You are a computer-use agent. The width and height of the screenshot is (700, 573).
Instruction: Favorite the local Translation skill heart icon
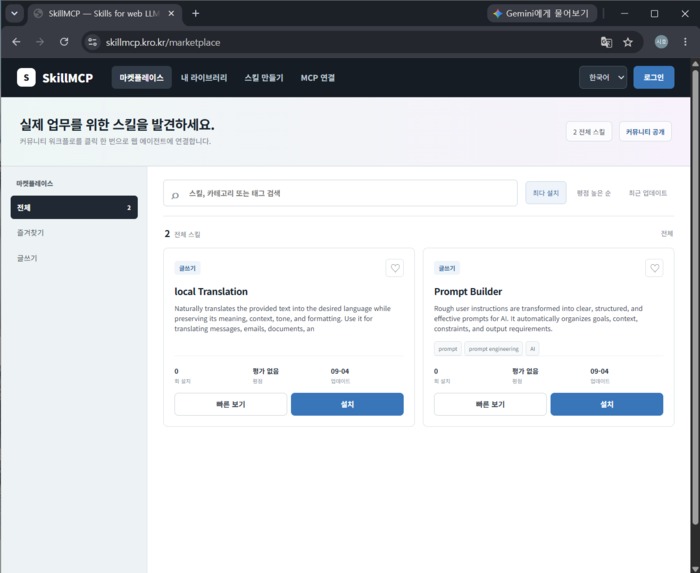395,268
